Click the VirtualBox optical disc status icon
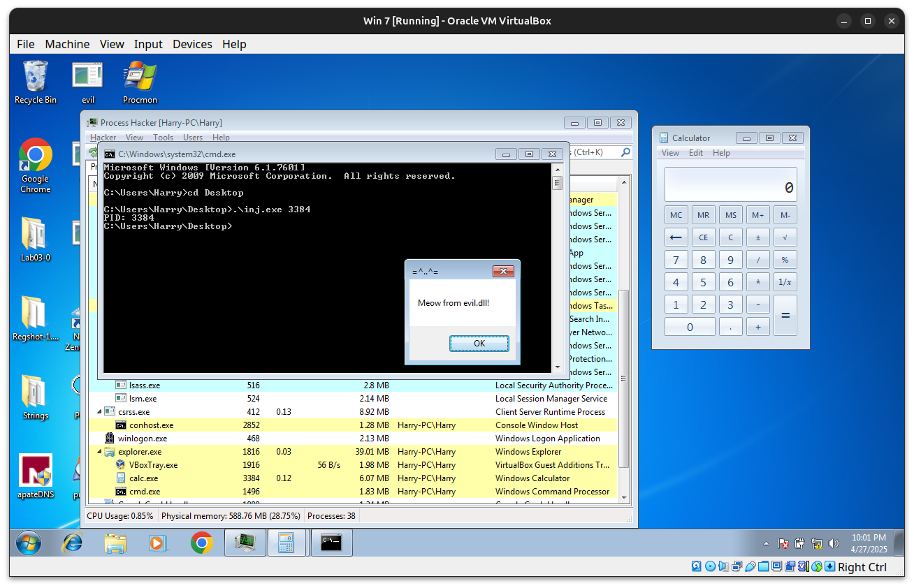914x588 pixels. pos(710,566)
